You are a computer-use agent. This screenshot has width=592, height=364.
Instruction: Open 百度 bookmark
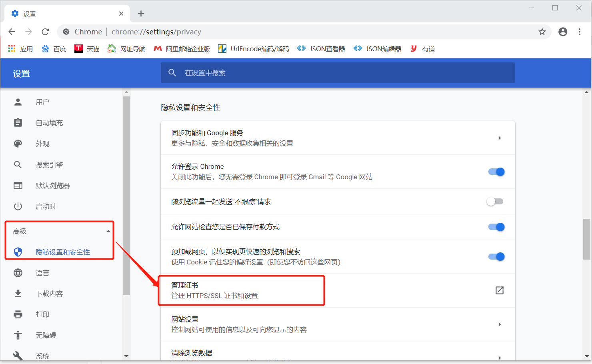click(x=54, y=49)
